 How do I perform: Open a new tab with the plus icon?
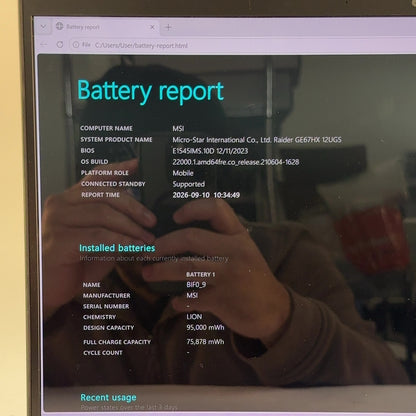(x=168, y=27)
